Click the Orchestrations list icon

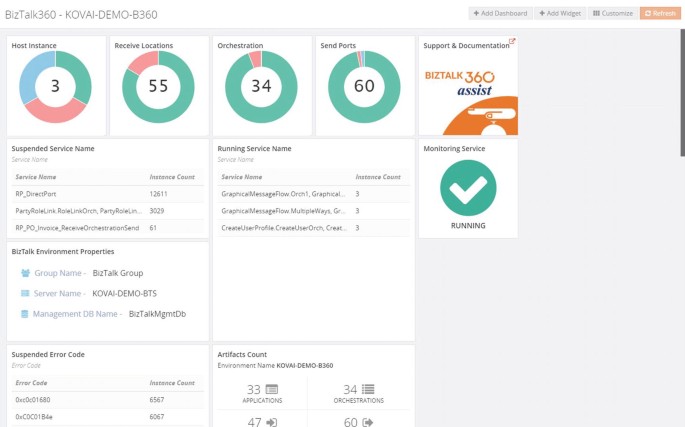368,389
